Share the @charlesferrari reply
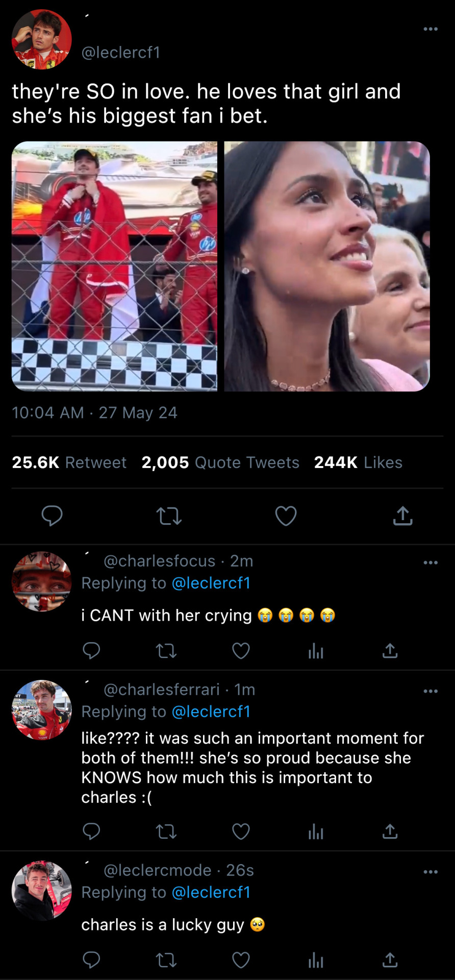The image size is (455, 980). 390,832
